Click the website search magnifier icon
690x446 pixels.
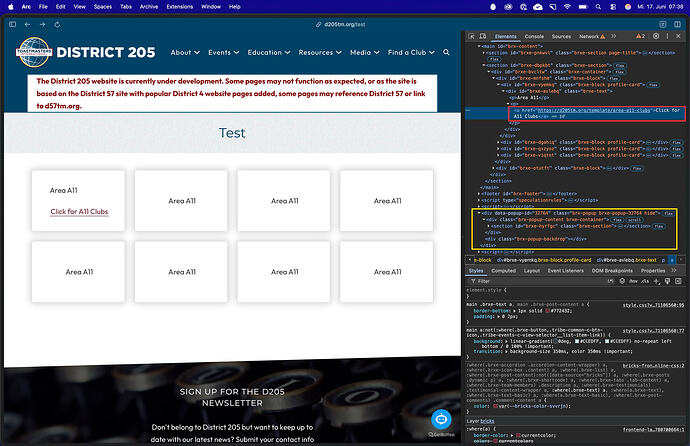point(446,52)
